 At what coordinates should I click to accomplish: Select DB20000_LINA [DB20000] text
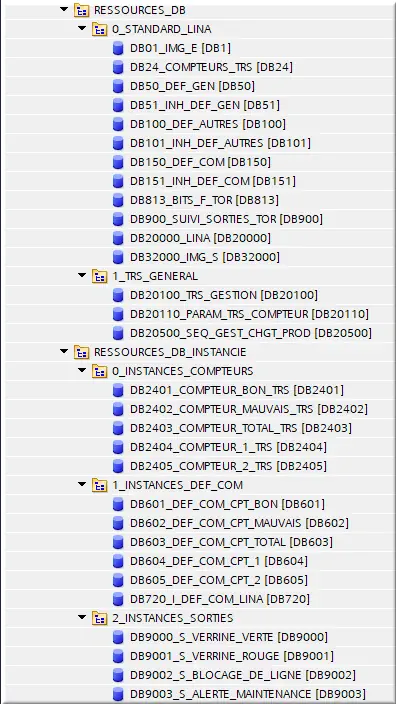[200, 238]
